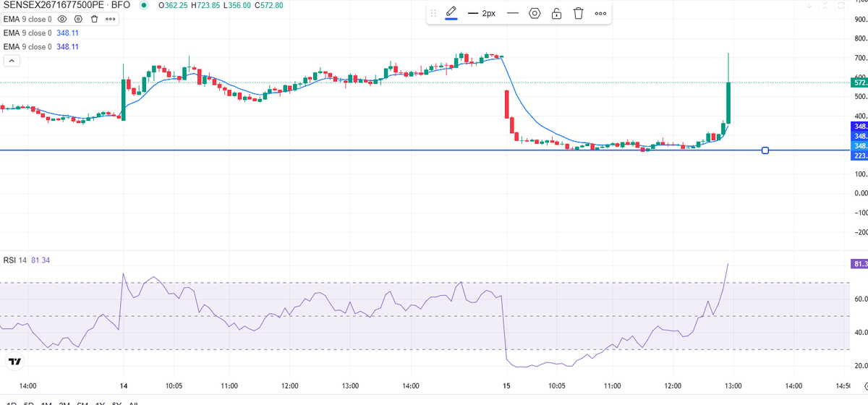Click the 10:05 time label after date 14

[x=173, y=386]
